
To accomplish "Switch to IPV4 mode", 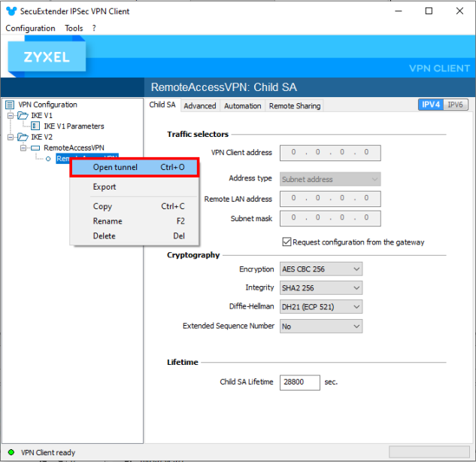I will [x=431, y=105].
